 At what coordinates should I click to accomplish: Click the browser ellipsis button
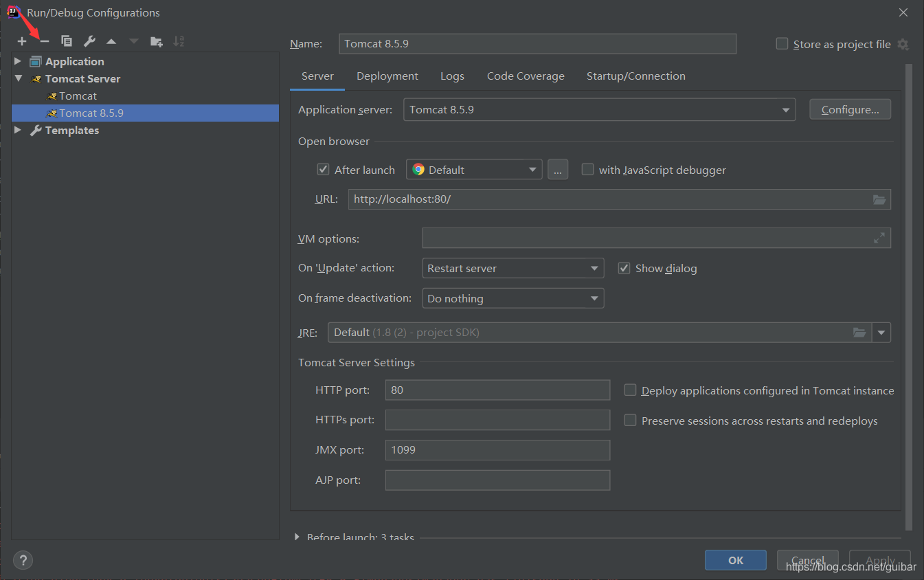(x=558, y=170)
